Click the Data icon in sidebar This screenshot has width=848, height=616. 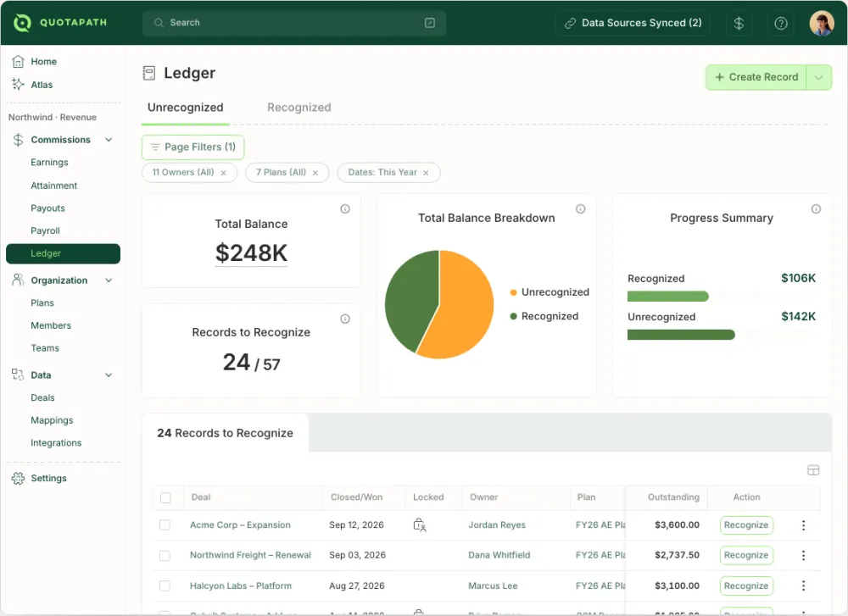tap(18, 375)
